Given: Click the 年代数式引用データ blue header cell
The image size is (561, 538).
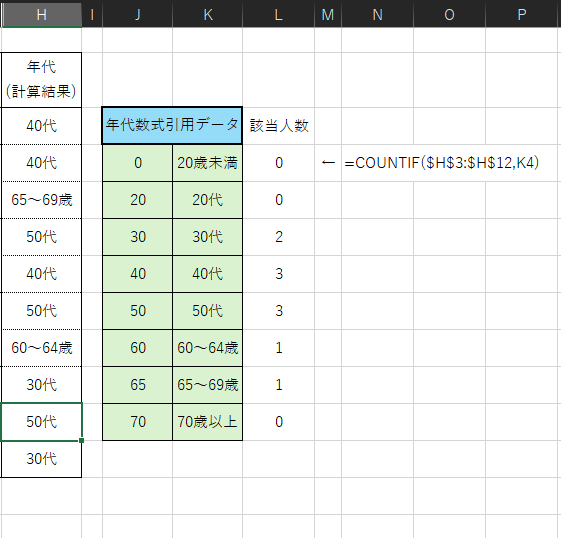Looking at the screenshot, I should point(172,126).
